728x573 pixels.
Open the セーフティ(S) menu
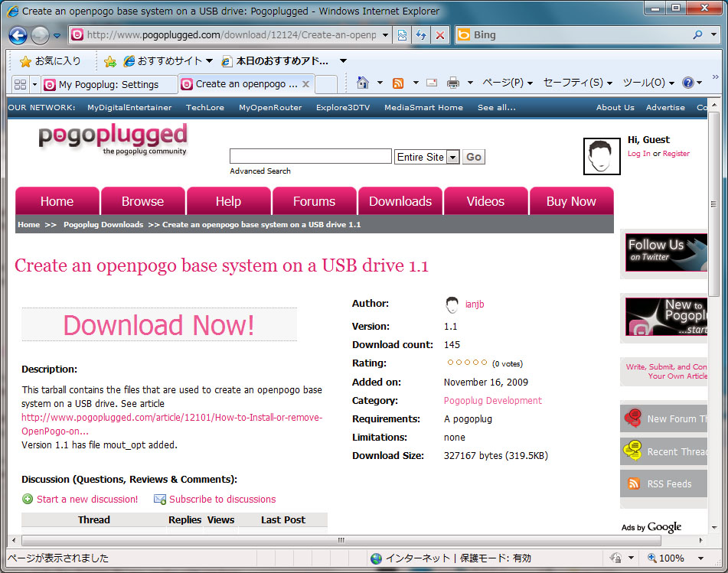click(577, 83)
